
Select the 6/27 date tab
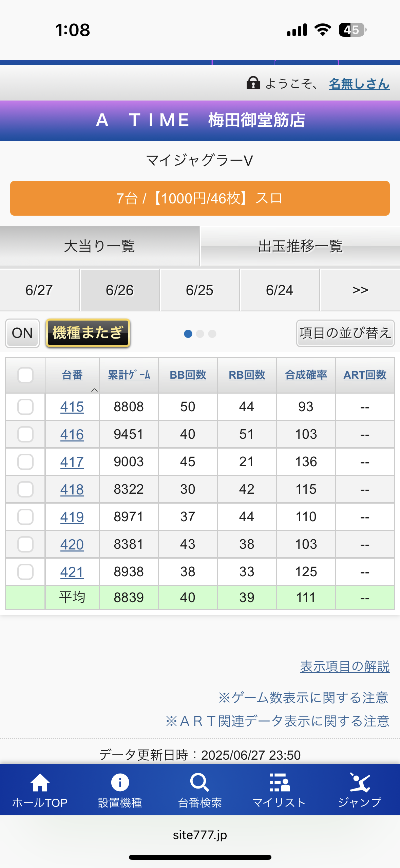pos(39,290)
